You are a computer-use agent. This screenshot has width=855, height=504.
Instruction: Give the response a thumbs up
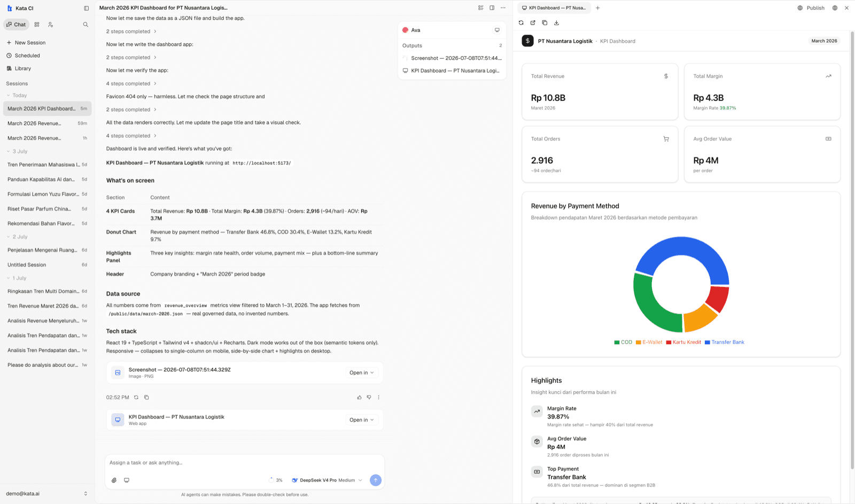359,397
